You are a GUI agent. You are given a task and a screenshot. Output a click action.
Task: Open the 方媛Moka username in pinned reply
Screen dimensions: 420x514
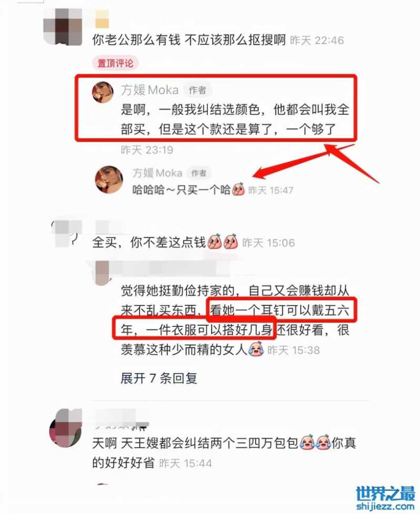pos(150,90)
